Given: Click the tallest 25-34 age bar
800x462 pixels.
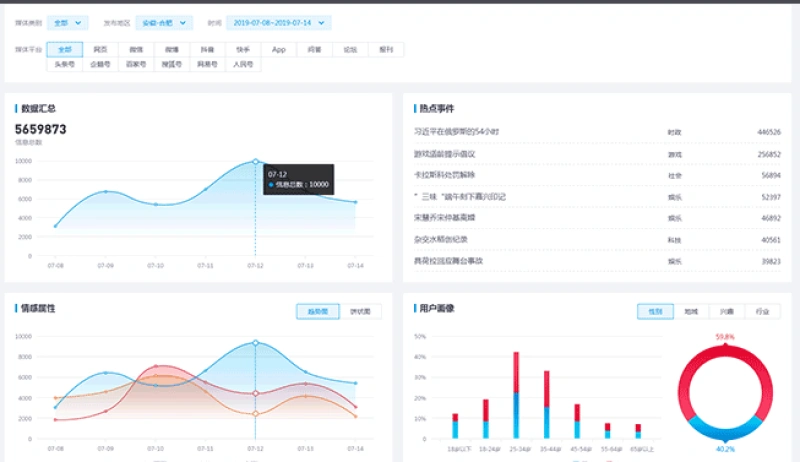Looking at the screenshot, I should pos(516,395).
